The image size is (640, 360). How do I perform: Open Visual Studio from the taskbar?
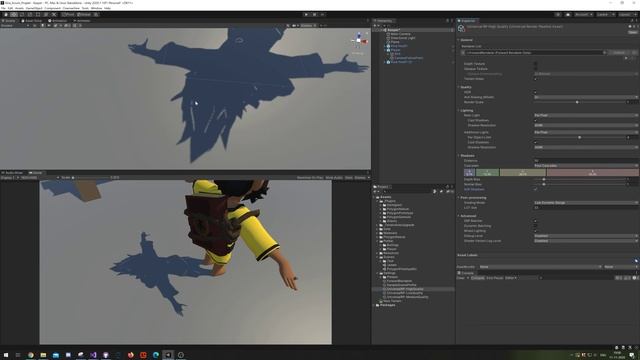point(93,355)
